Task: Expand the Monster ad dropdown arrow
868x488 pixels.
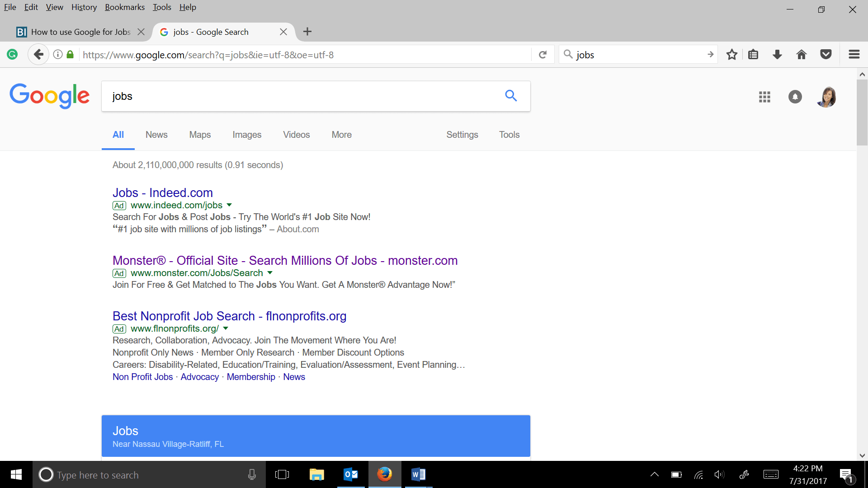Action: point(270,272)
